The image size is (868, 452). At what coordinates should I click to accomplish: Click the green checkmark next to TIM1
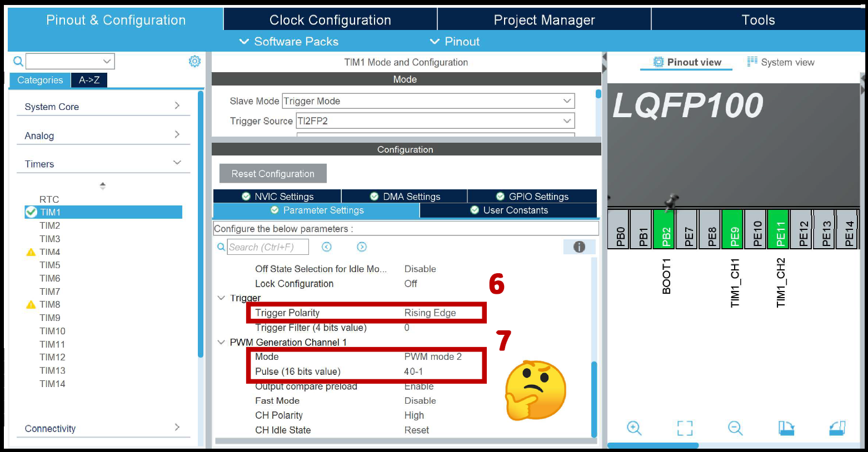click(31, 212)
